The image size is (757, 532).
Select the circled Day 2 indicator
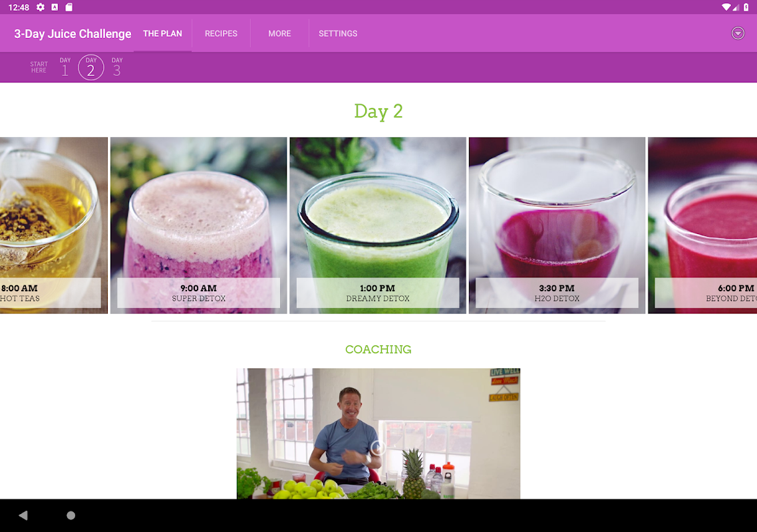pyautogui.click(x=90, y=67)
